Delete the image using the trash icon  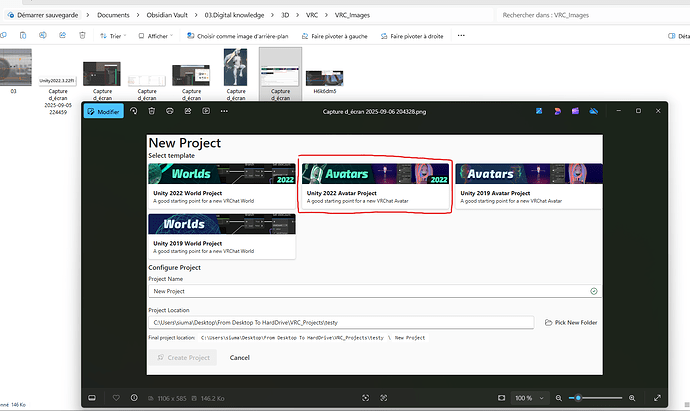(151, 111)
